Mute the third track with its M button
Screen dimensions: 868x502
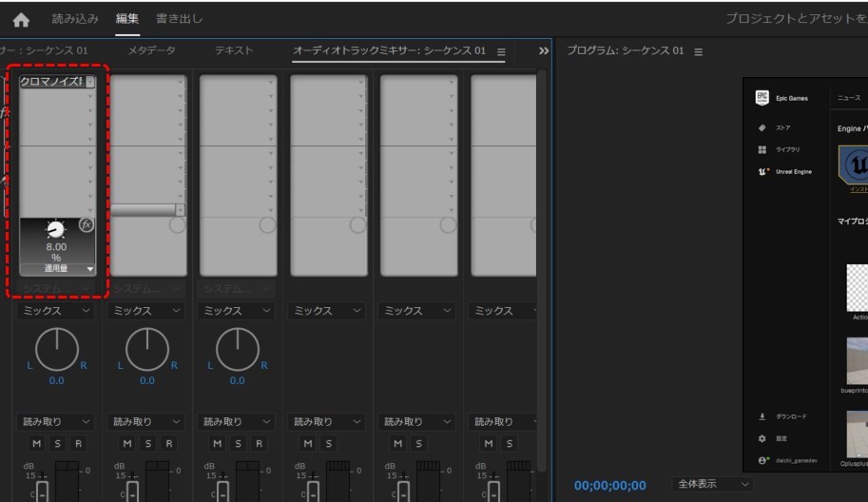pos(218,443)
